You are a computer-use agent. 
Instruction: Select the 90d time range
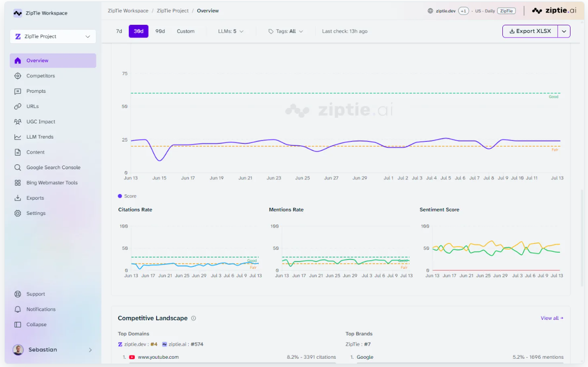pos(160,31)
